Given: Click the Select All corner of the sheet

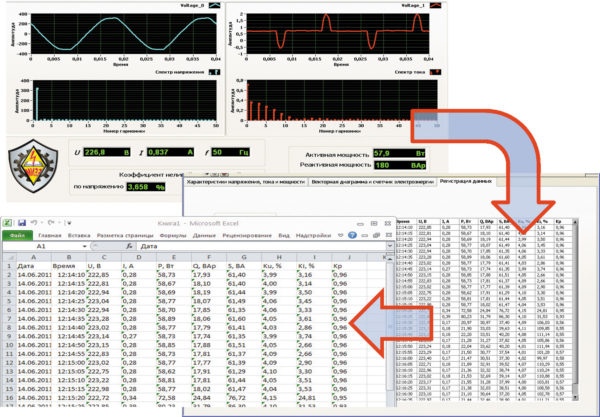Looking at the screenshot, I should click(9, 257).
